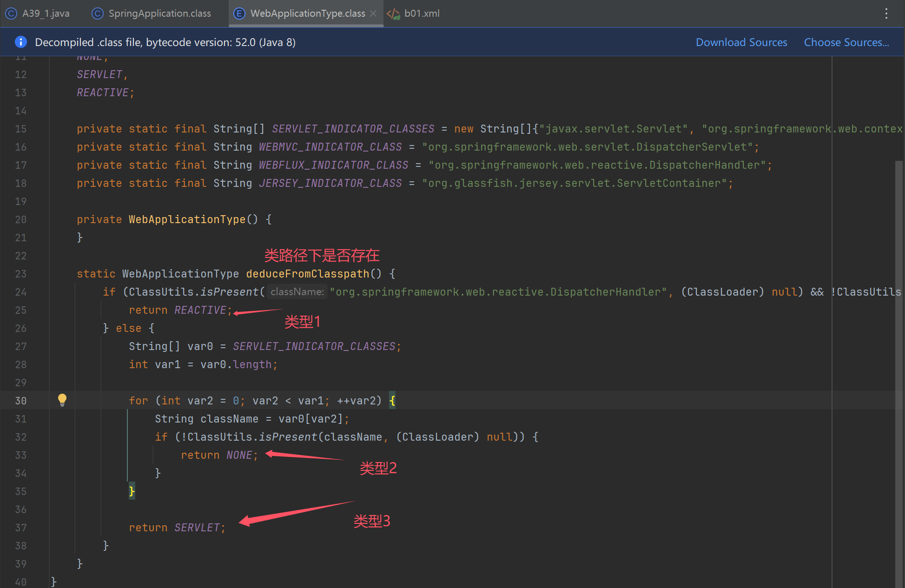Screen dimensions: 905x588
Task: Click the WEBMVC_INDICATOR_CLASS constant
Action: pos(330,147)
